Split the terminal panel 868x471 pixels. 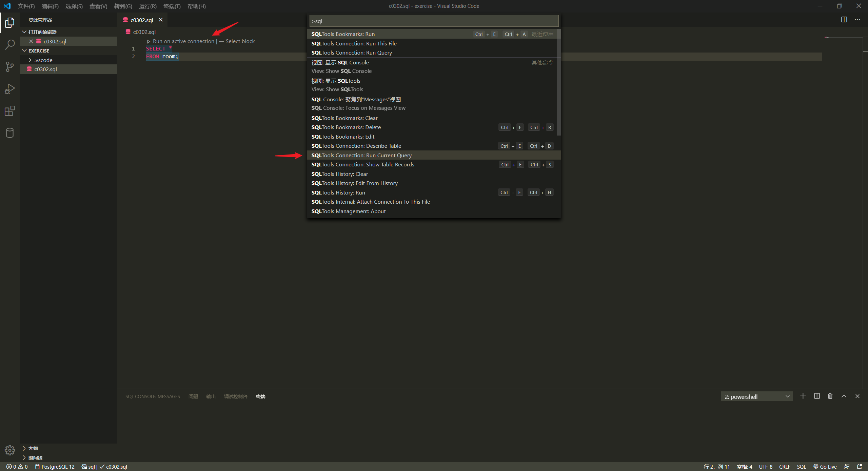coord(817,396)
